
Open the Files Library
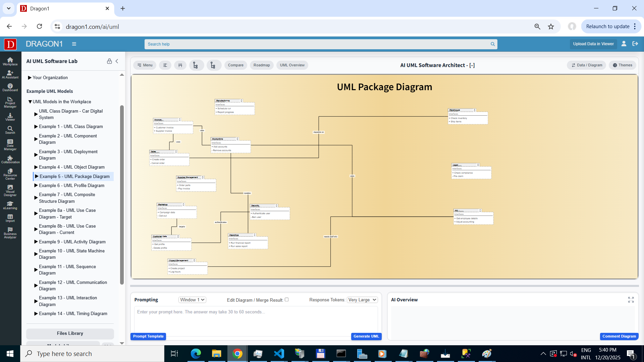pos(70,333)
